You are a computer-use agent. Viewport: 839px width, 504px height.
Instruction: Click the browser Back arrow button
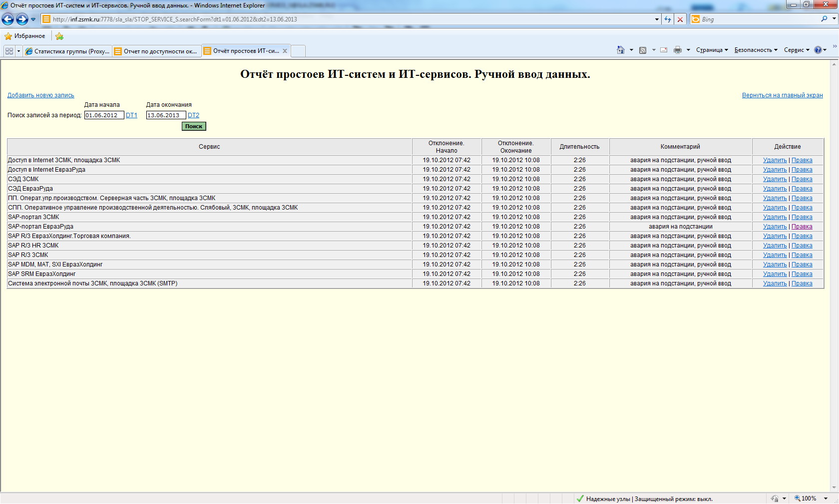tap(8, 19)
